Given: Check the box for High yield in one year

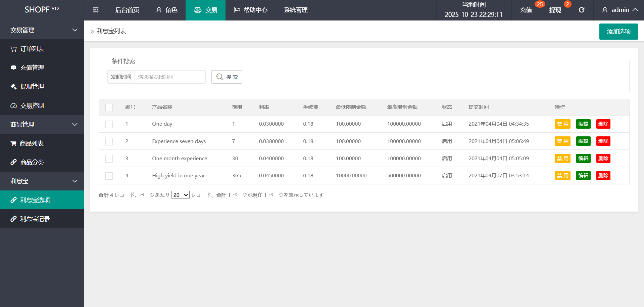Looking at the screenshot, I should pyautogui.click(x=109, y=176).
